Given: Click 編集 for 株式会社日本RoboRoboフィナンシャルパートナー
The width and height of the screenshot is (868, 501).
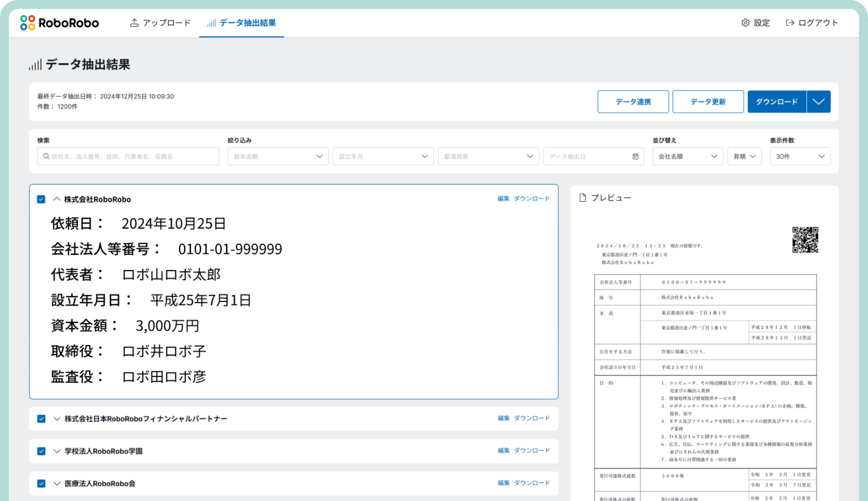Looking at the screenshot, I should coord(503,418).
